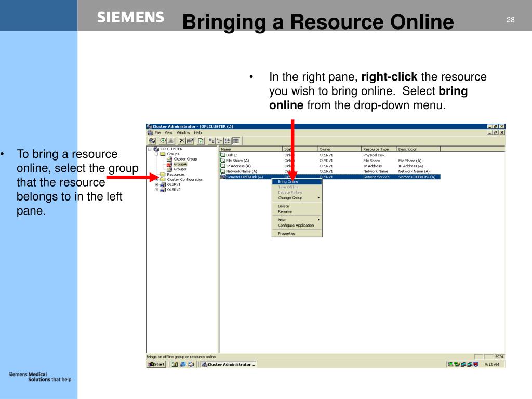Click the Siemens OPENLink (A) resource icon
The width and height of the screenshot is (532, 399).
tap(222, 177)
